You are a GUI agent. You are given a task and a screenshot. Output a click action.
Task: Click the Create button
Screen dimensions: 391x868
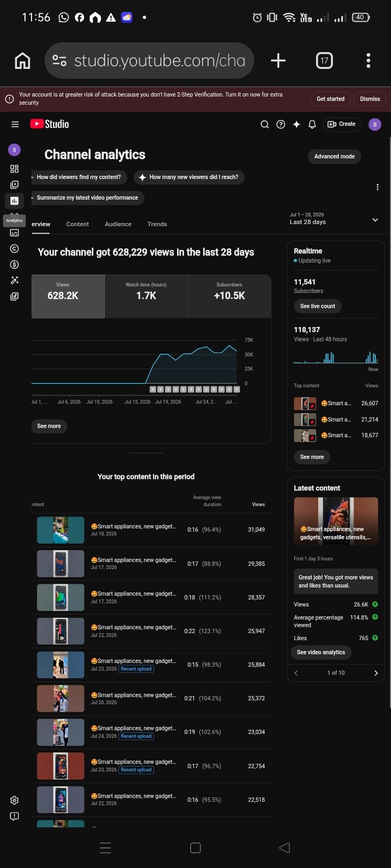342,124
